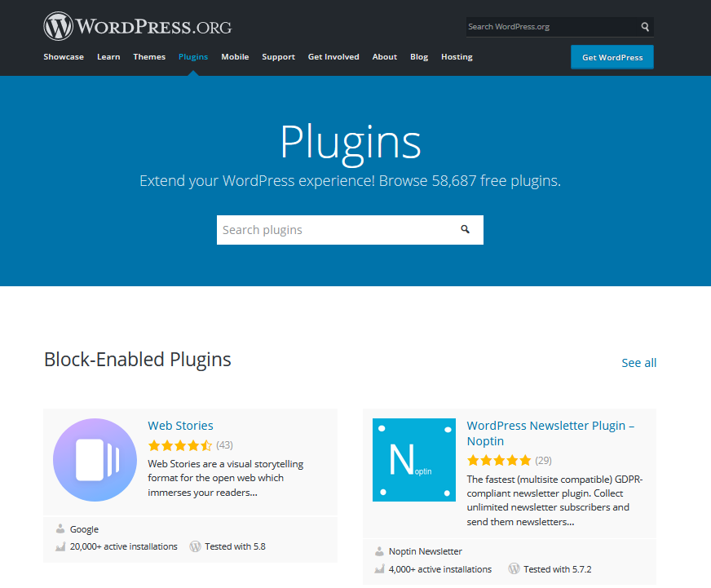This screenshot has height=588, width=711.
Task: Click the Tested with 5.7.2 text
Action: pos(557,569)
